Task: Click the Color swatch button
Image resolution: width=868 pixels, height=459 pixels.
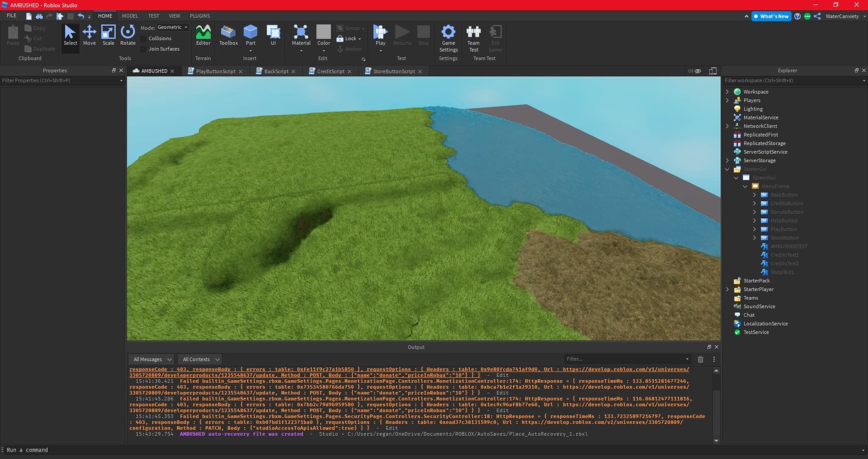Action: 323,33
